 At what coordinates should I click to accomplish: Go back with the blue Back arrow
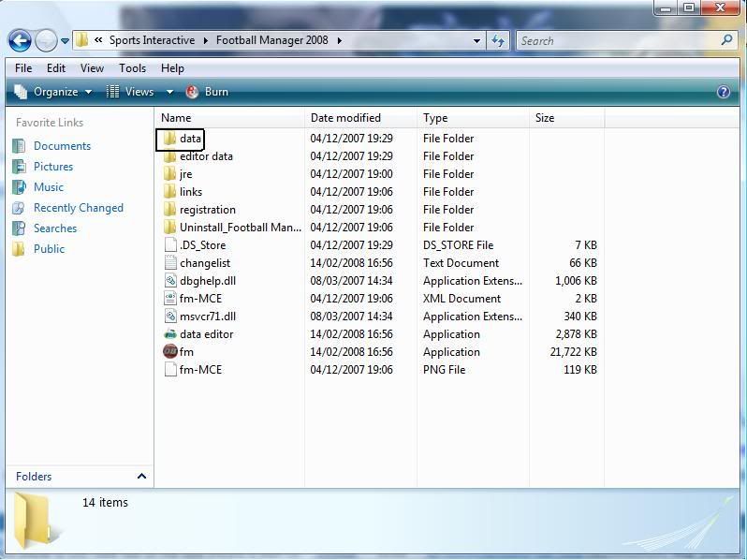point(20,40)
